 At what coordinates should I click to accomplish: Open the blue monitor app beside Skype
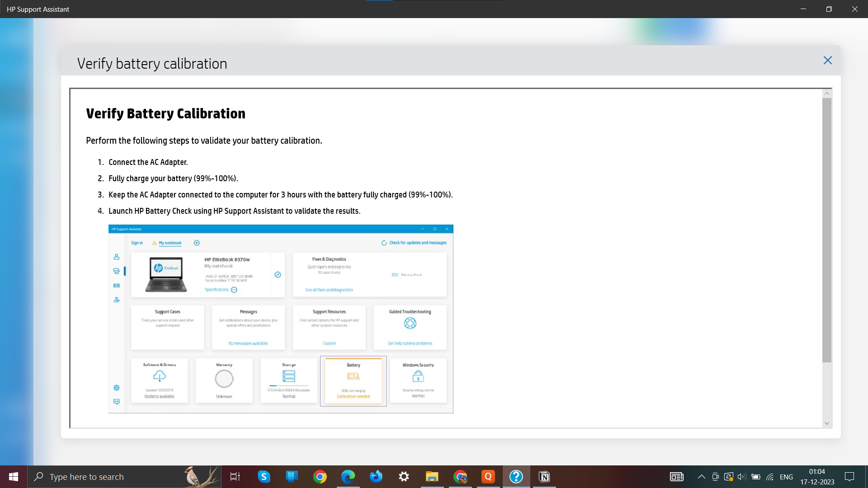(x=292, y=477)
